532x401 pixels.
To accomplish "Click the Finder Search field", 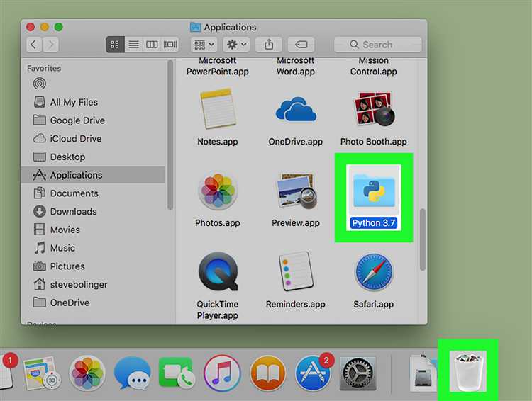I will (377, 45).
